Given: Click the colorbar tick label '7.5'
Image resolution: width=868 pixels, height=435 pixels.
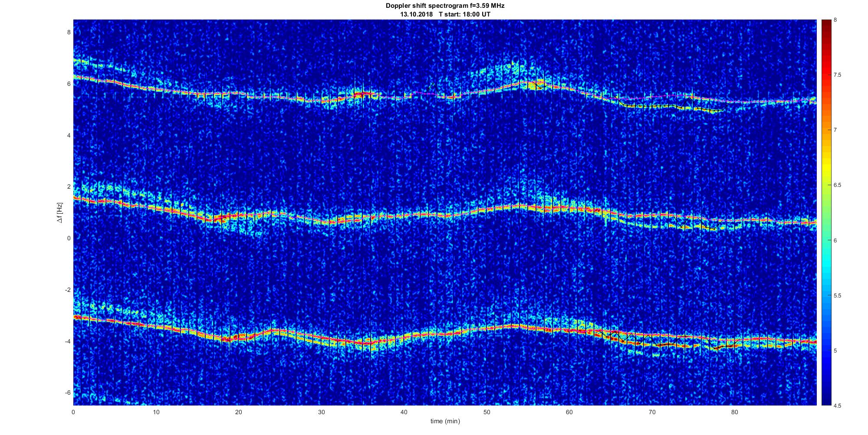Looking at the screenshot, I should tap(838, 75).
